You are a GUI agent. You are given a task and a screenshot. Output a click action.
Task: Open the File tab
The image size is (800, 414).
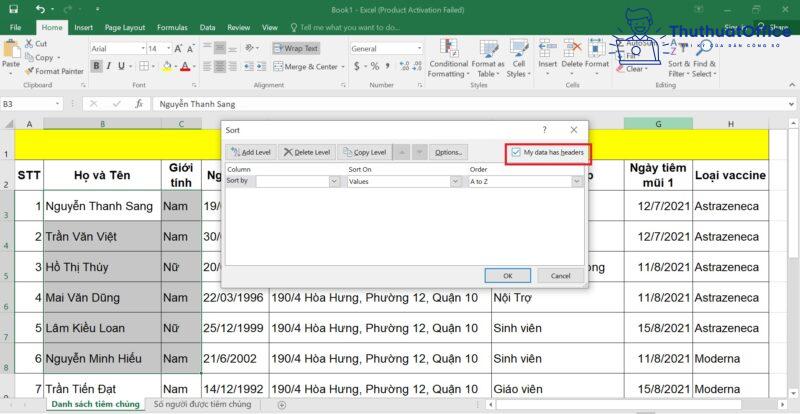(x=15, y=28)
